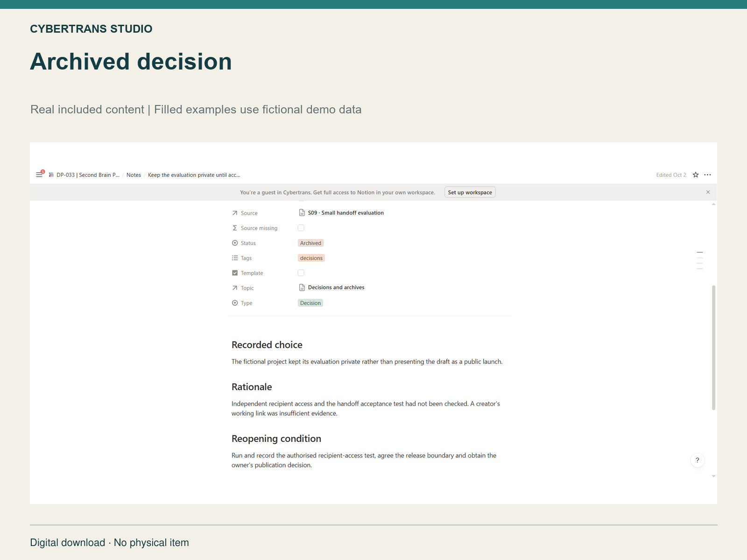The image size is (747, 560).
Task: Click the page vertical scrollbar thumb
Action: [x=713, y=348]
